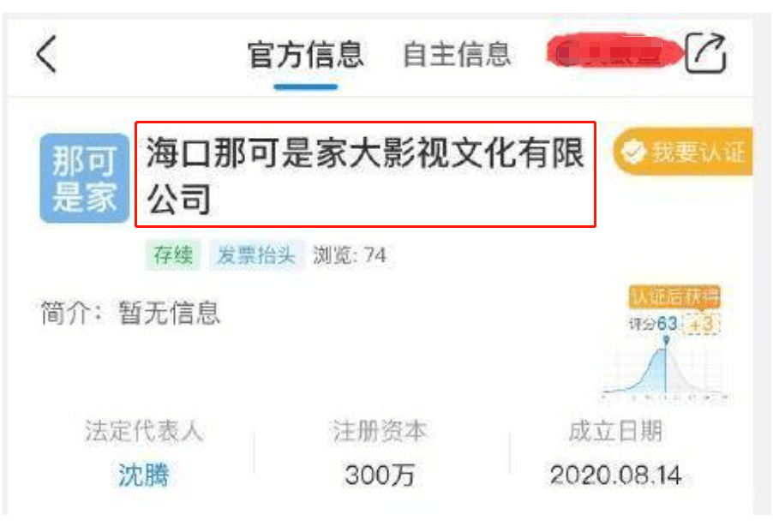Tap the 简介: 暂无信息 description line
This screenshot has height=532, width=773.
tap(130, 313)
